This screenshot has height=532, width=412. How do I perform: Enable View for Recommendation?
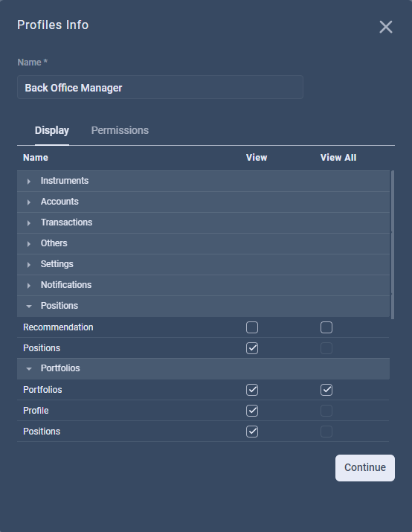(252, 327)
